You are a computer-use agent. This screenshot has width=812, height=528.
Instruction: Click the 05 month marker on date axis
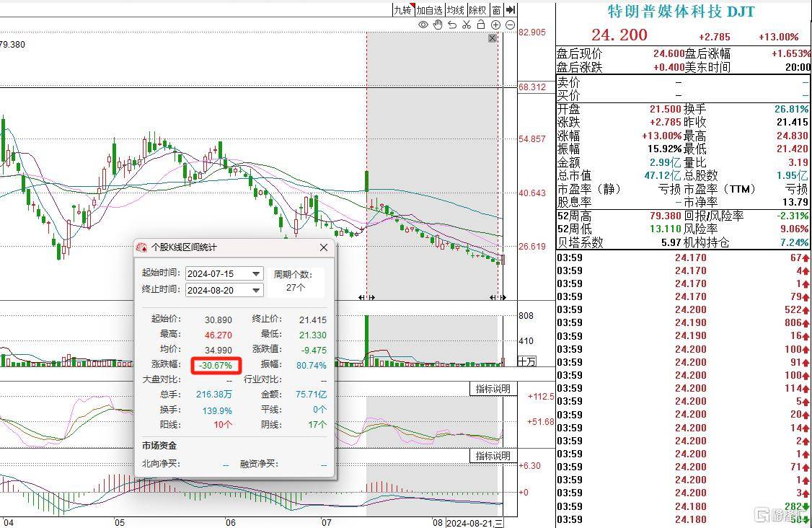pos(120,522)
